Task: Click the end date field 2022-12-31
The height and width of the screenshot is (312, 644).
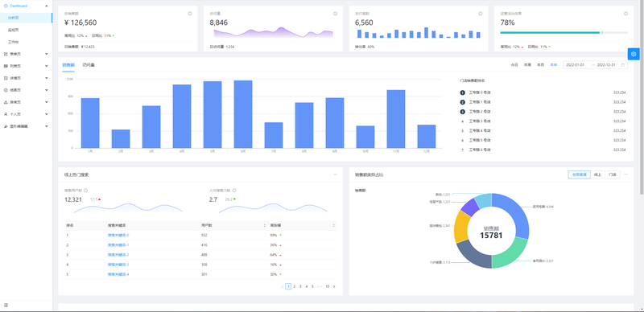Action: click(x=606, y=65)
